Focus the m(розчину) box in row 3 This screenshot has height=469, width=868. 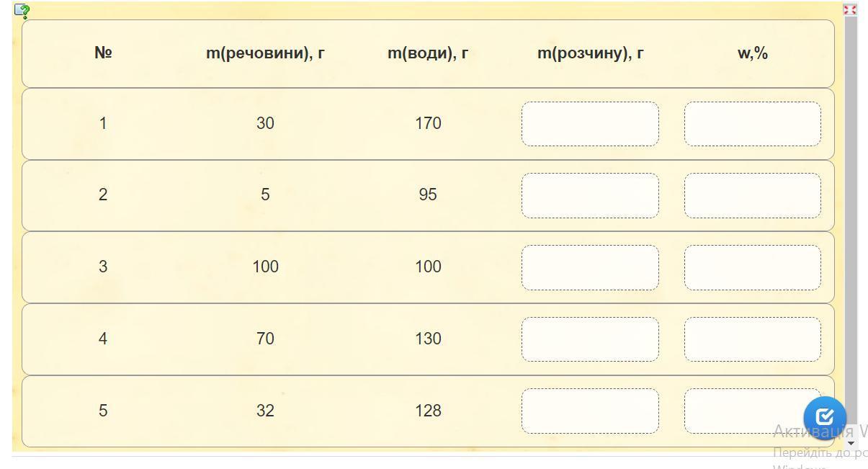click(590, 267)
